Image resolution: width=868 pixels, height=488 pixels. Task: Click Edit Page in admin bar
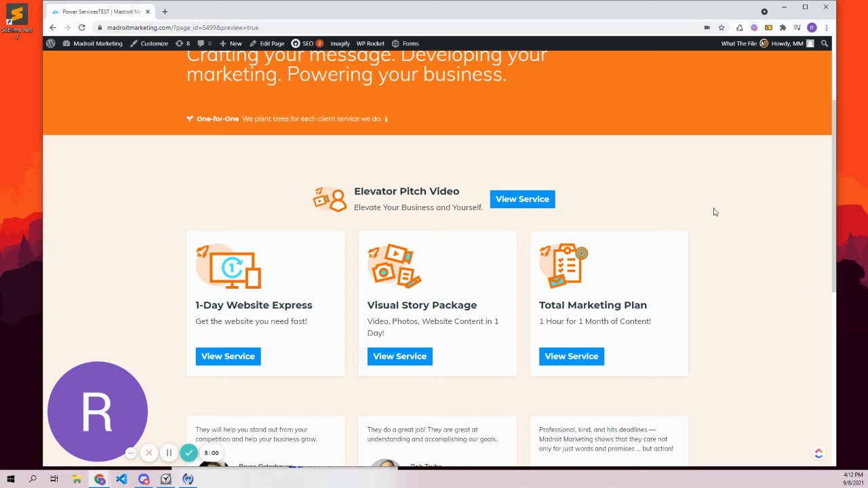tap(267, 43)
